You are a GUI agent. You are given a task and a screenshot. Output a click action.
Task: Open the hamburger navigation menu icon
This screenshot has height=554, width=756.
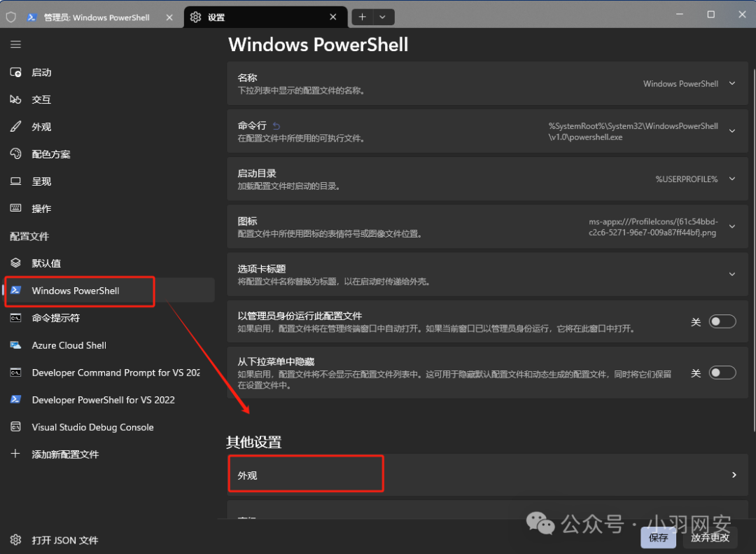[x=15, y=44]
